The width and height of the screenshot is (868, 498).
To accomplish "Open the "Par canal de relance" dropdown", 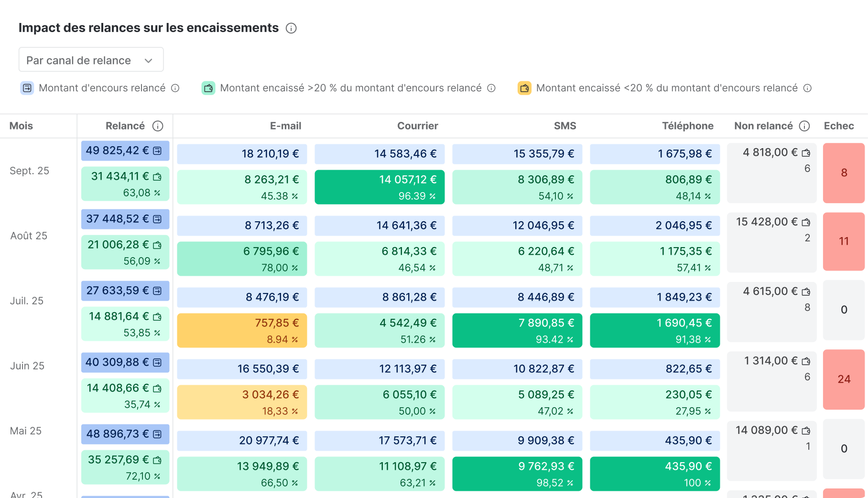I will (91, 60).
